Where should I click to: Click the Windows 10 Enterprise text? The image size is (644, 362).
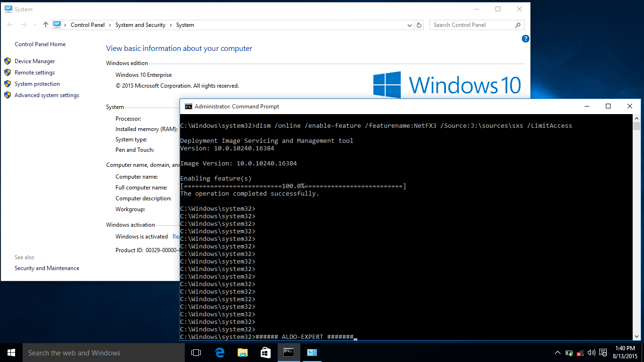click(144, 75)
